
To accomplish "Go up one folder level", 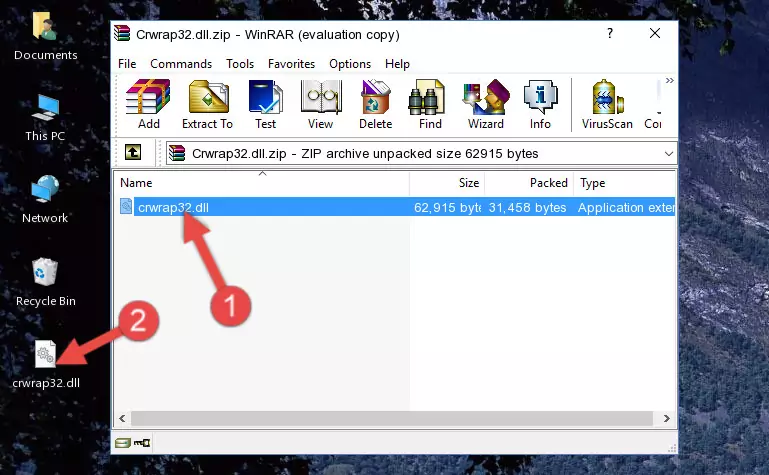I will (133, 152).
